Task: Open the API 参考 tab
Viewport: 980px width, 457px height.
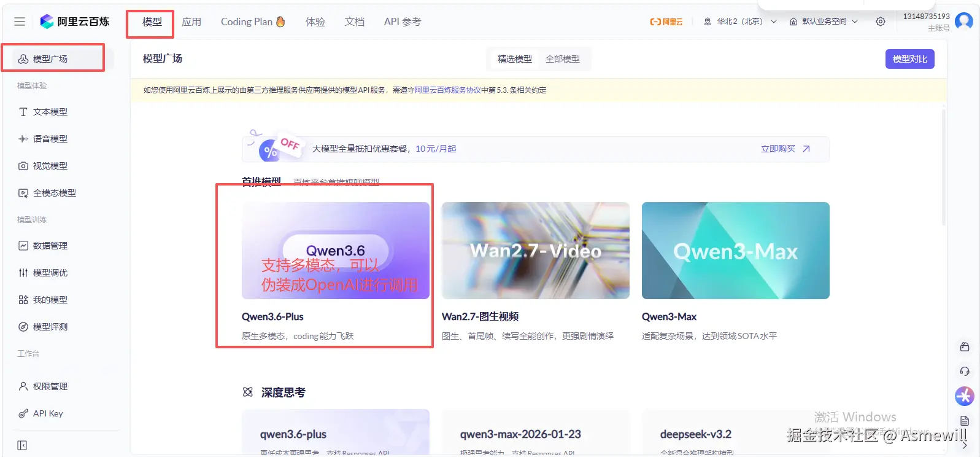Action: (x=403, y=22)
